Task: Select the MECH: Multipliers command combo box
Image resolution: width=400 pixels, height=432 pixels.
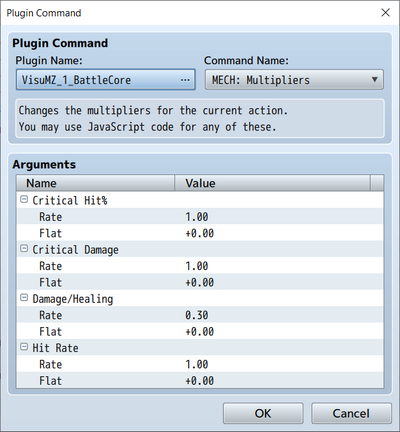Action: [294, 80]
